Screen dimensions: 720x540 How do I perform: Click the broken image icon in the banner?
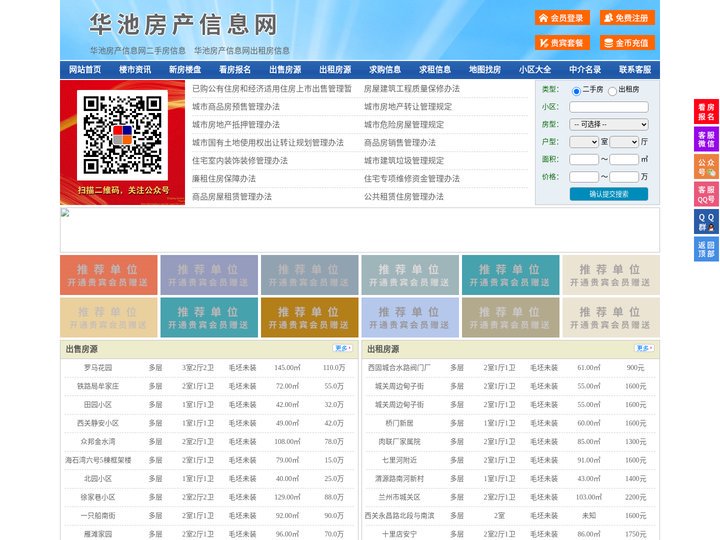click(65, 213)
